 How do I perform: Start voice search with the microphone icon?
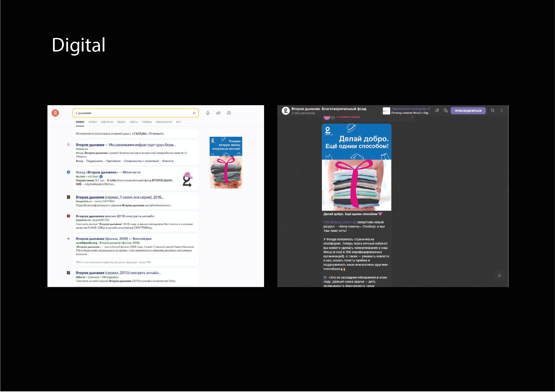coord(208,113)
